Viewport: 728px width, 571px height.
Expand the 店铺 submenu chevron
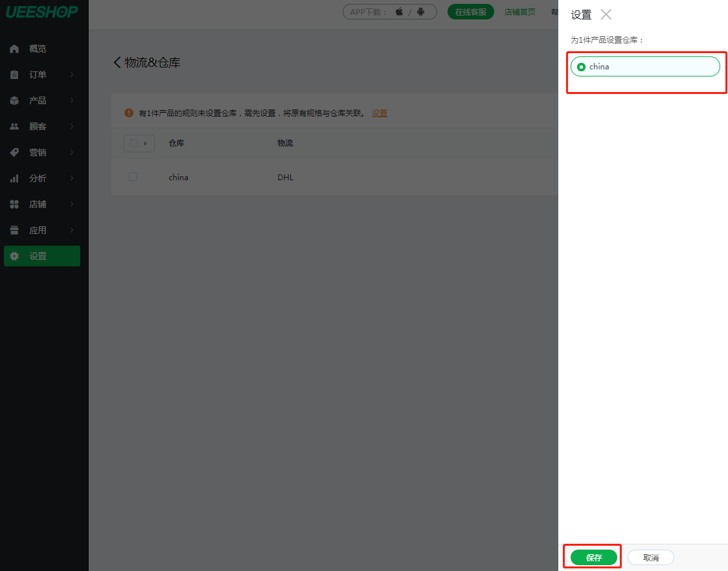point(72,204)
